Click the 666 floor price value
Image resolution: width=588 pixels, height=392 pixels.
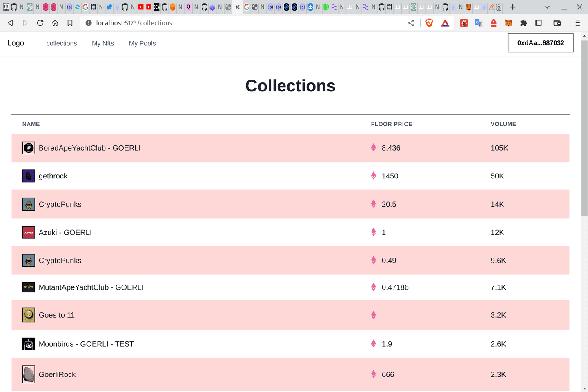[x=388, y=374]
